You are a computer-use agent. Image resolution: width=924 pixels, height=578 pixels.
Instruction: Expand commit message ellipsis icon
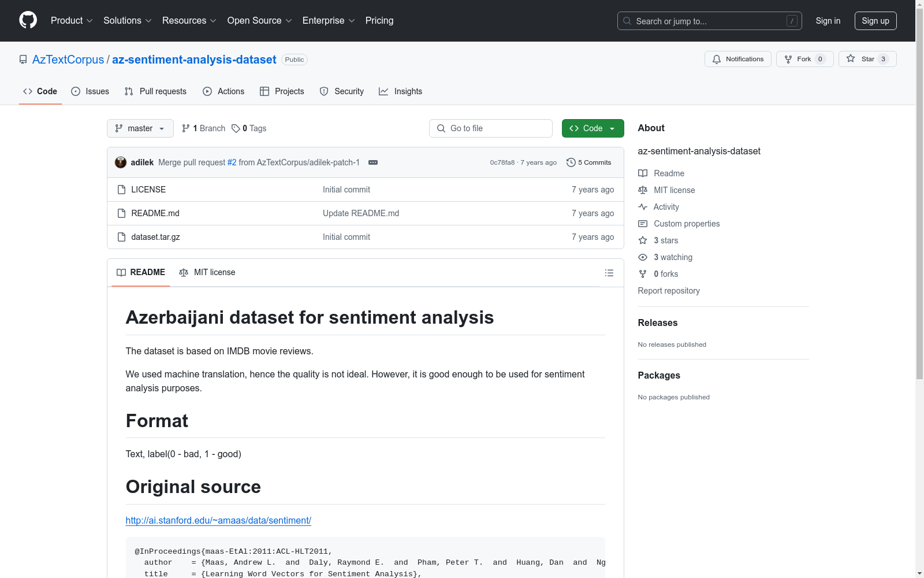(373, 162)
